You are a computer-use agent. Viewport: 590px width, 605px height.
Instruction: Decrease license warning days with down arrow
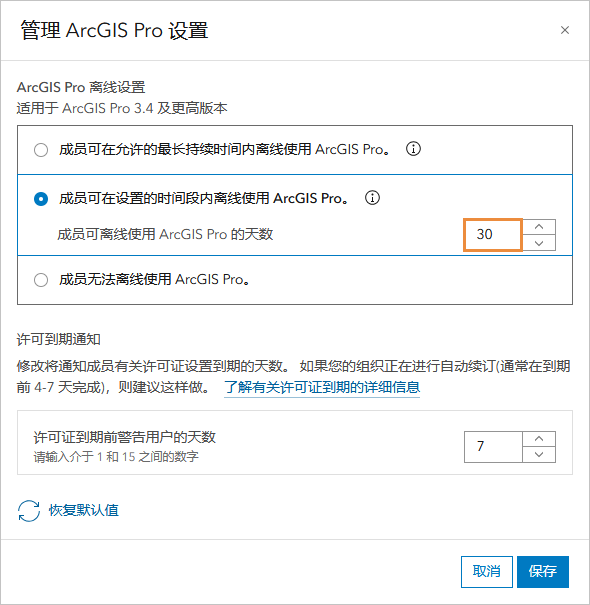pyautogui.click(x=539, y=455)
